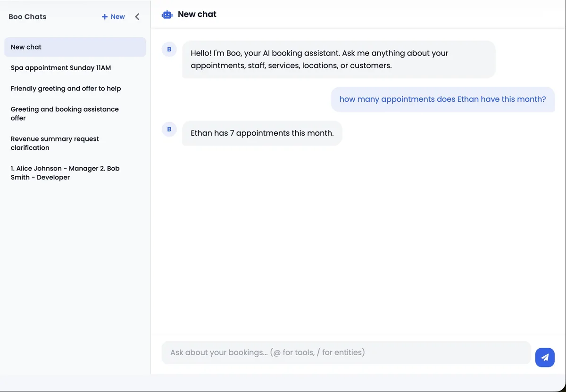Click the Ethan has 7 appointments reply

click(262, 133)
